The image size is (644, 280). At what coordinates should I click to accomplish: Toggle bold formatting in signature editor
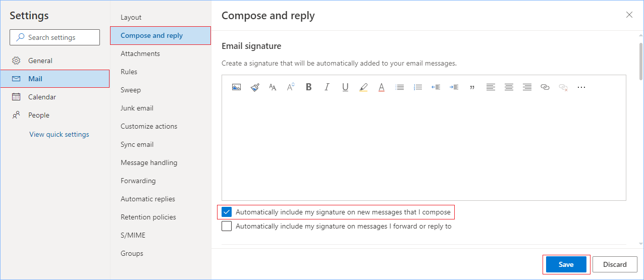[309, 87]
